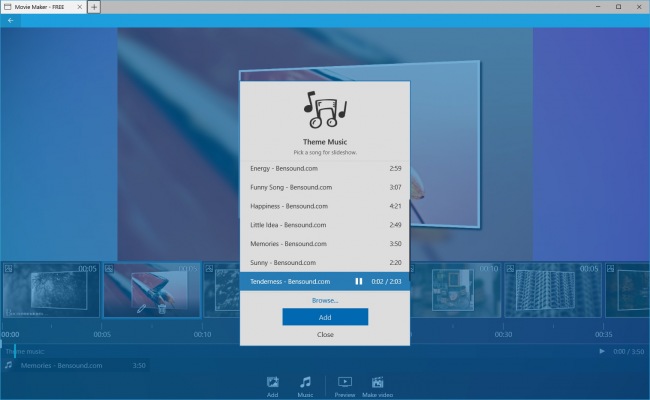Click image icon on building clip corner
The width and height of the screenshot is (650, 400).
[510, 269]
